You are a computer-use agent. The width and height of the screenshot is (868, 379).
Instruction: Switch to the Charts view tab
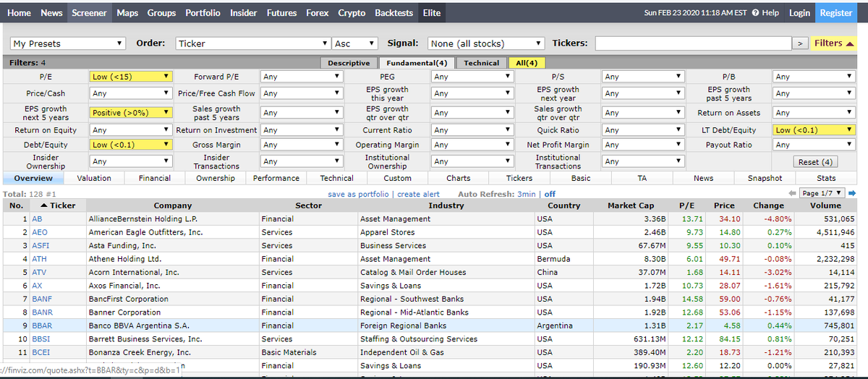click(x=459, y=178)
